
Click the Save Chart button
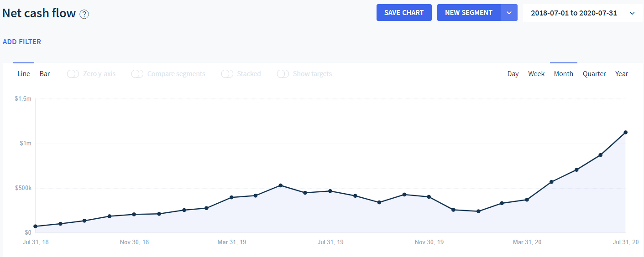[404, 13]
